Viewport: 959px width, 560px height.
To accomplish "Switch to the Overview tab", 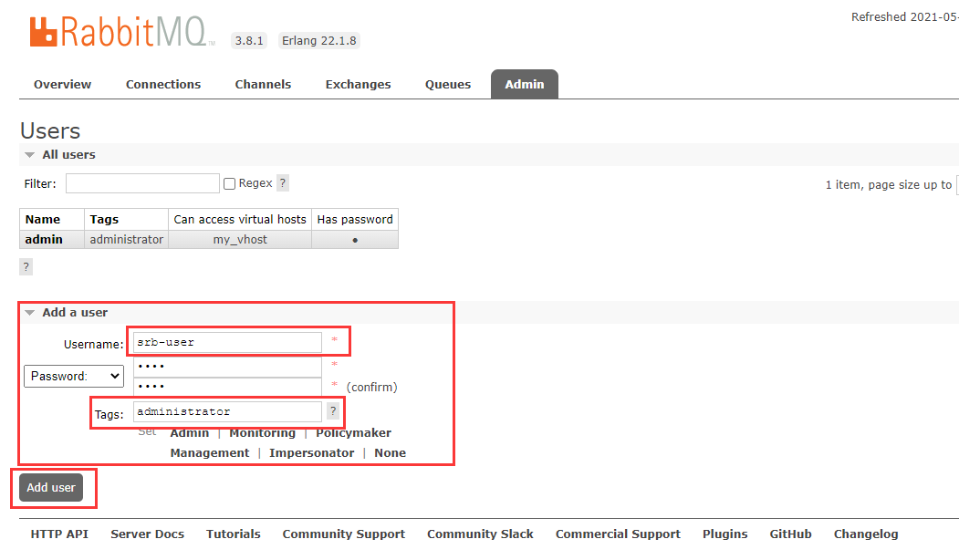I will 62,85.
